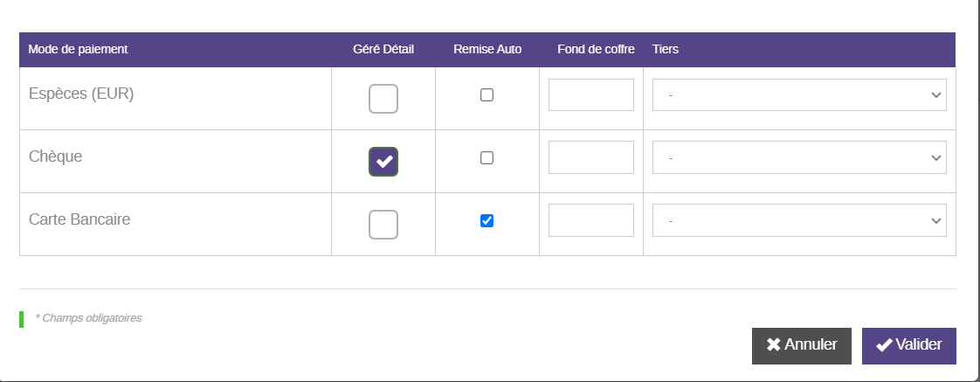Click the Fond de coffre column header
The height and width of the screenshot is (382, 980).
click(x=596, y=50)
